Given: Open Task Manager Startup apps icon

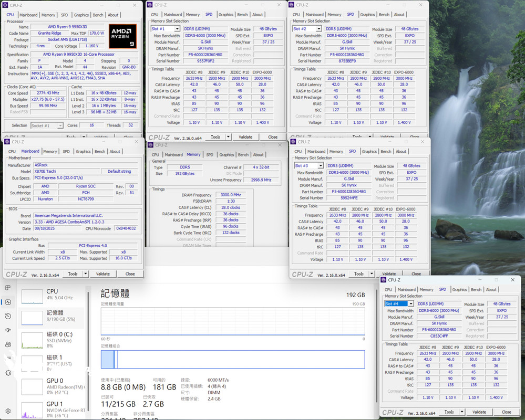Looking at the screenshot, I should 8,330.
